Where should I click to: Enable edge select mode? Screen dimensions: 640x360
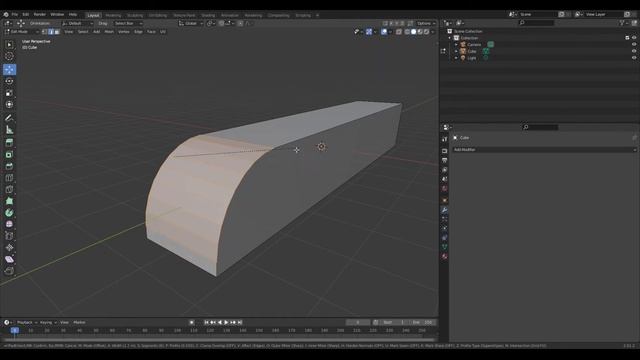51,32
